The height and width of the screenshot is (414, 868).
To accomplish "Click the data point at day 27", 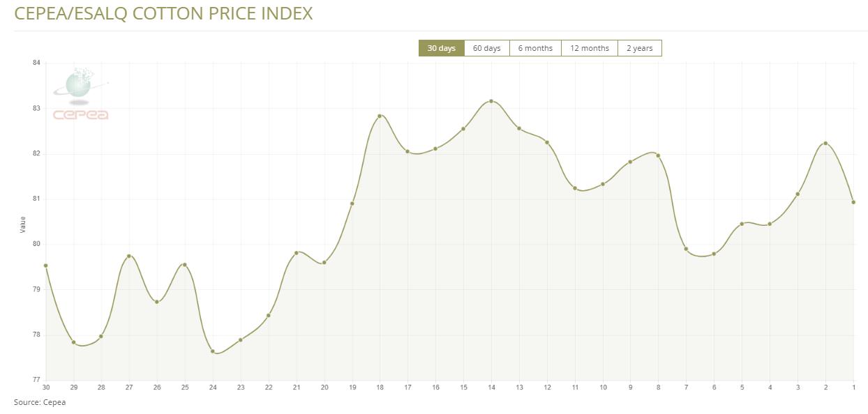I will click(x=129, y=256).
